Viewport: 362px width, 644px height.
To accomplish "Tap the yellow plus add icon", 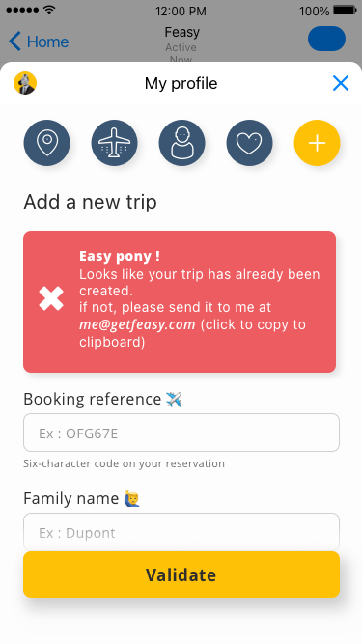I will coord(317,143).
